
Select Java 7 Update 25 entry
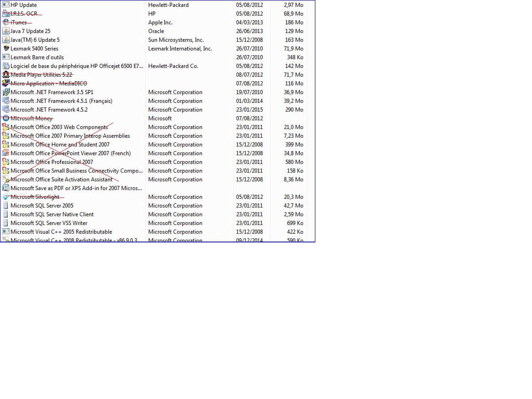[30, 31]
